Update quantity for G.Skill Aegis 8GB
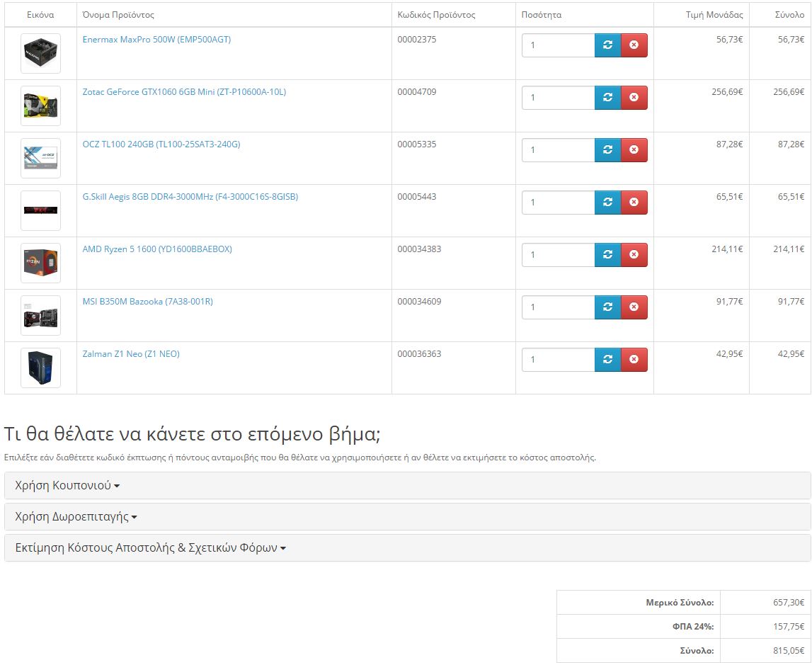Screen dimensions: 812x665 [x=607, y=202]
